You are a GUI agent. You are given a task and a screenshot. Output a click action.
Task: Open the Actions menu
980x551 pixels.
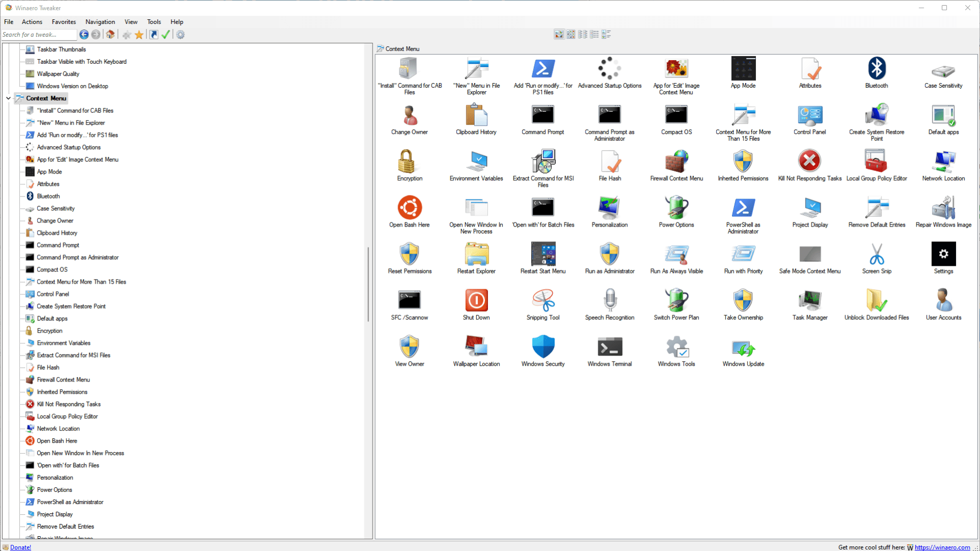[x=32, y=22]
